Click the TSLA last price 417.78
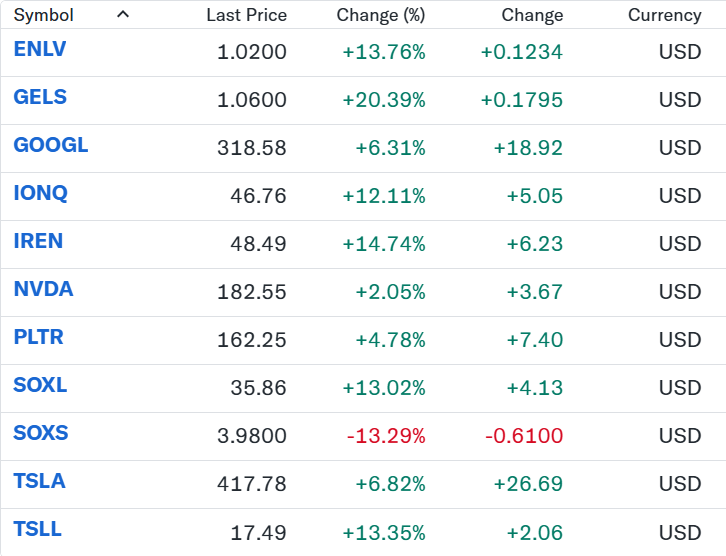 click(252, 484)
